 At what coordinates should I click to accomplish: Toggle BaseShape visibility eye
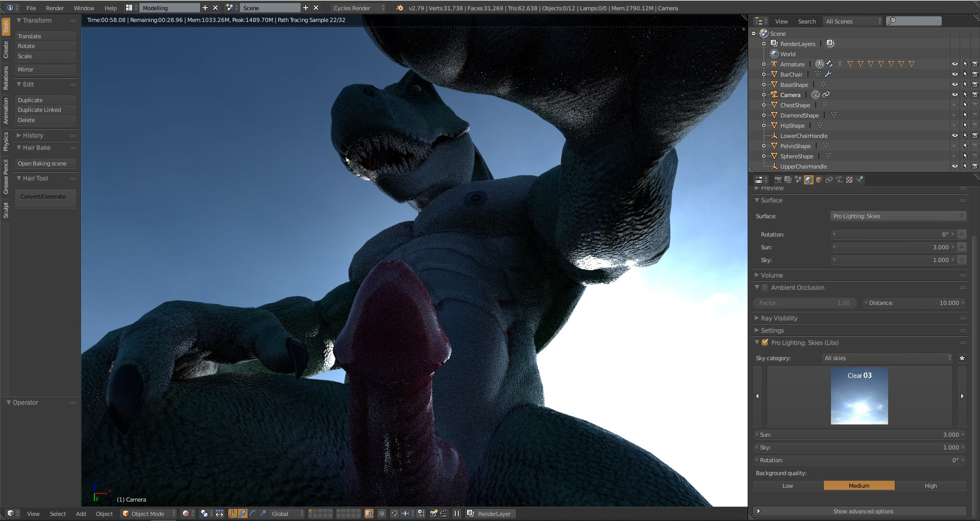pyautogui.click(x=954, y=84)
